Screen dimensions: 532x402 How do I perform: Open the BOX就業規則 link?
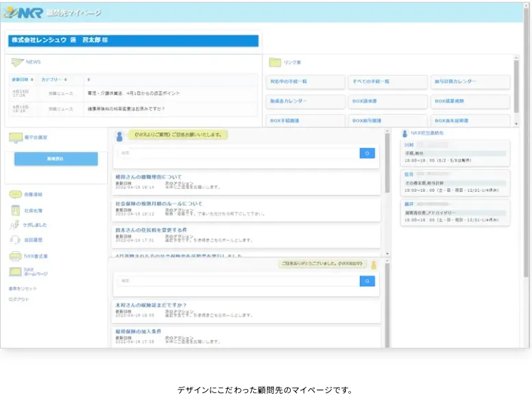click(470, 101)
